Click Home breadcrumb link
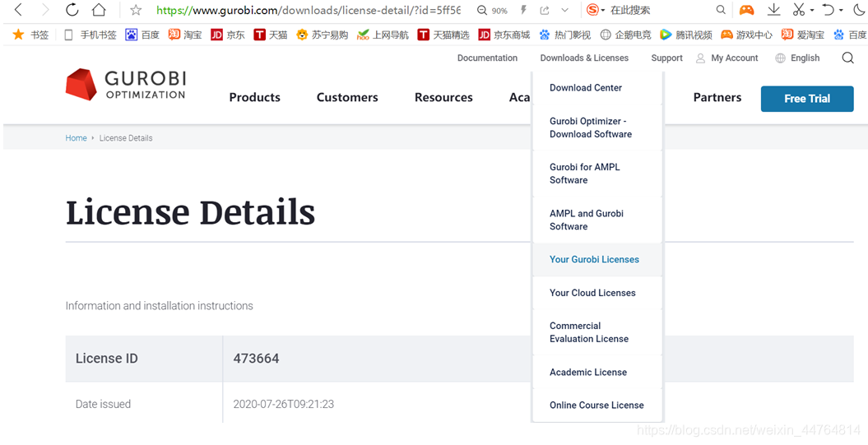The image size is (868, 445). pyautogui.click(x=76, y=138)
